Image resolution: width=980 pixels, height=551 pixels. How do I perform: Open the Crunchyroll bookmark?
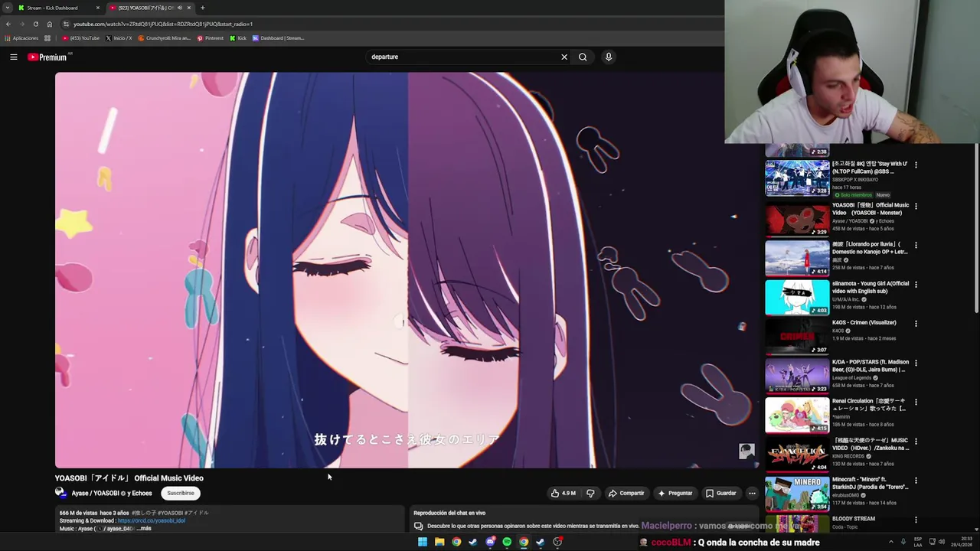[x=165, y=38]
